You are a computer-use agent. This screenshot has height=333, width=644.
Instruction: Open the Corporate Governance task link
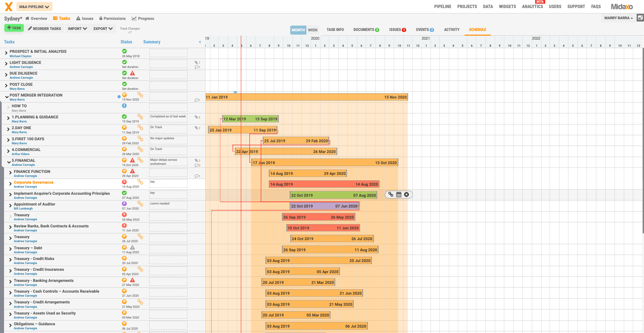coord(34,182)
